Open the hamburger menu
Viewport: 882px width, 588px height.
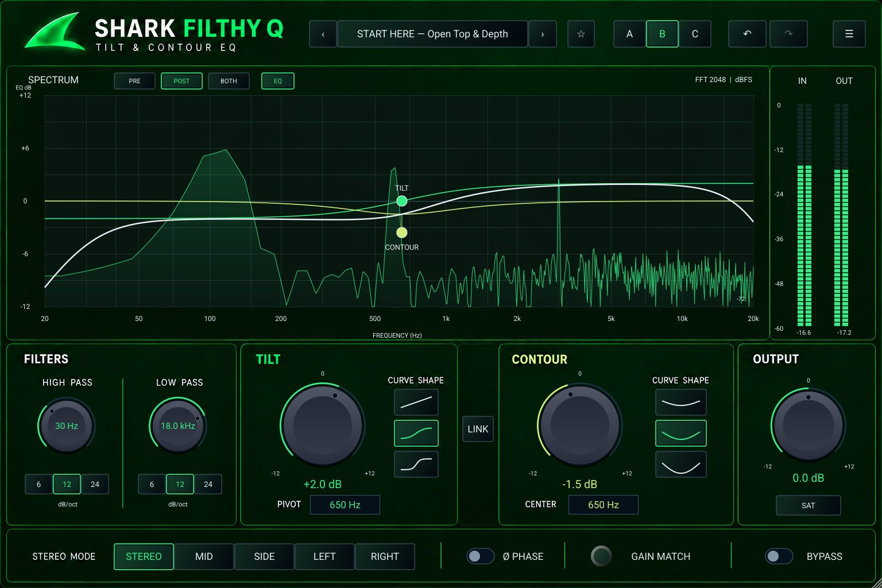coord(849,34)
